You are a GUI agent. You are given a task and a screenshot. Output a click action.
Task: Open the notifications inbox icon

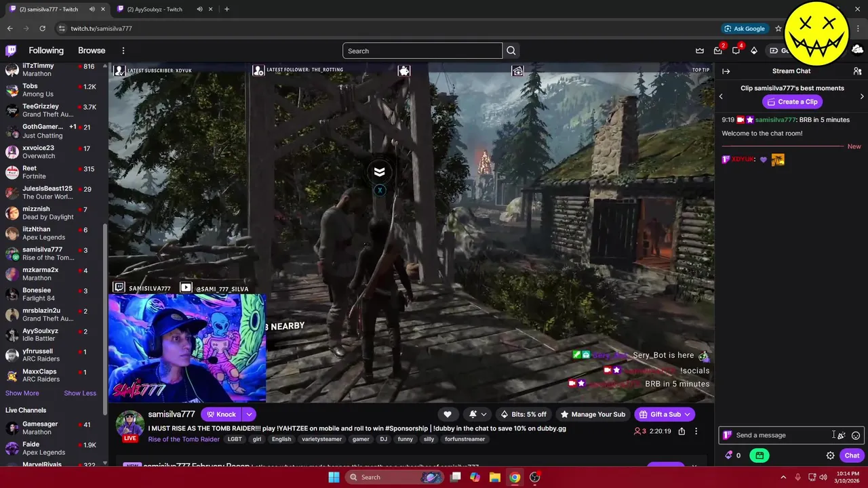718,51
